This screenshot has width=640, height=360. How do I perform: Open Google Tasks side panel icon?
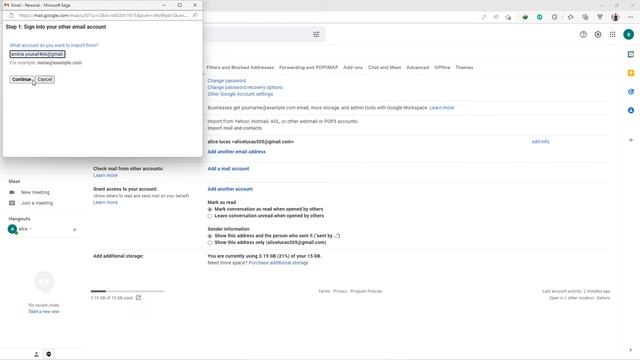(x=631, y=92)
